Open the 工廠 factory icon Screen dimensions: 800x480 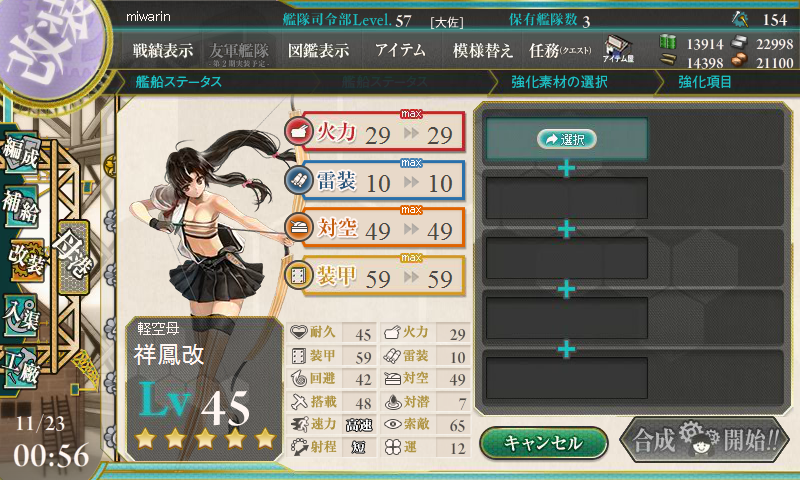tap(21, 366)
